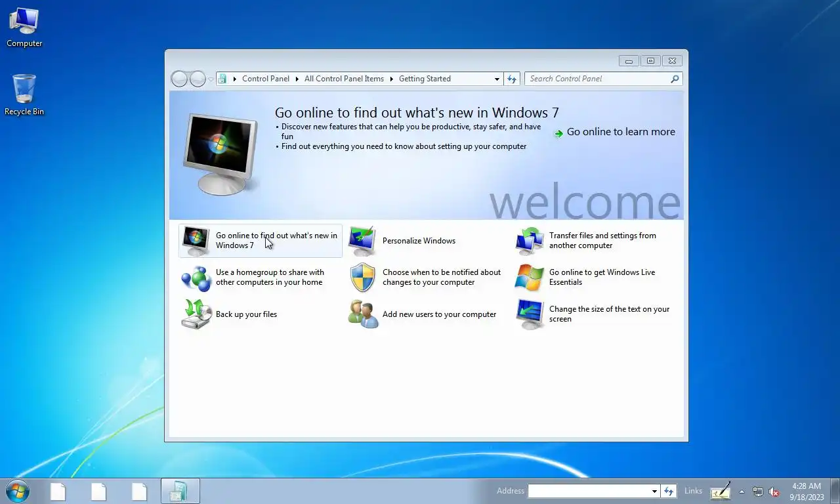840x504 pixels.
Task: Select Windows Live Essentials flag icon
Action: (x=530, y=278)
